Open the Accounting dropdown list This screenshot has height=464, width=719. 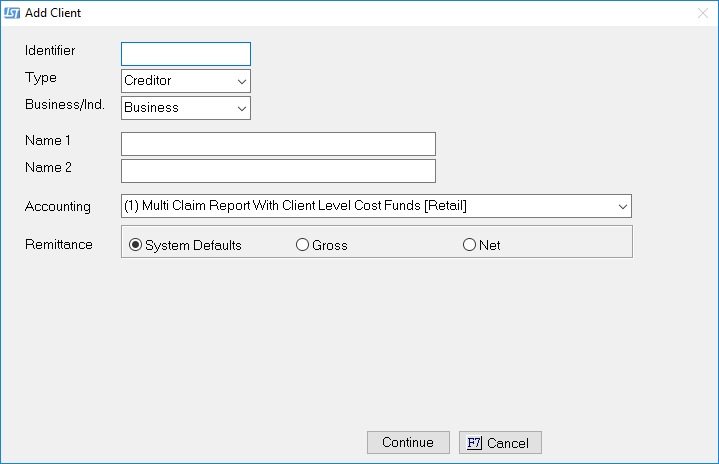pos(376,207)
